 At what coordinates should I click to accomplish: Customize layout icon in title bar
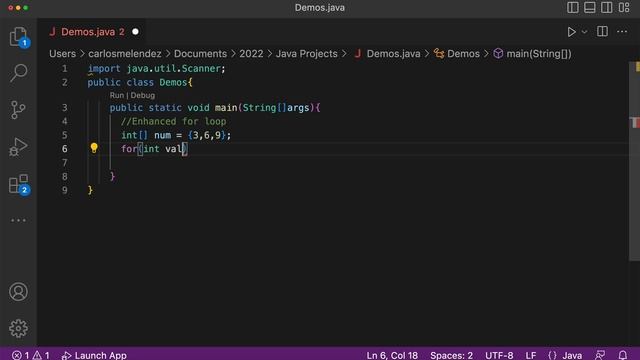click(x=624, y=7)
